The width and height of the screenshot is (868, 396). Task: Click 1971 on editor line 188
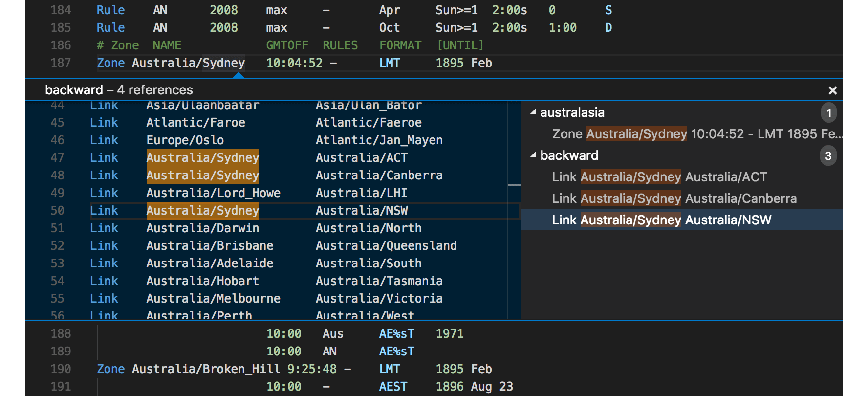point(450,334)
